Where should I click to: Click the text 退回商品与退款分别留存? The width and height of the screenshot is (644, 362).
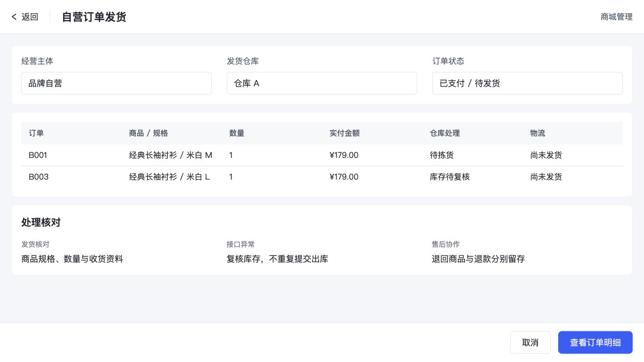tap(478, 259)
